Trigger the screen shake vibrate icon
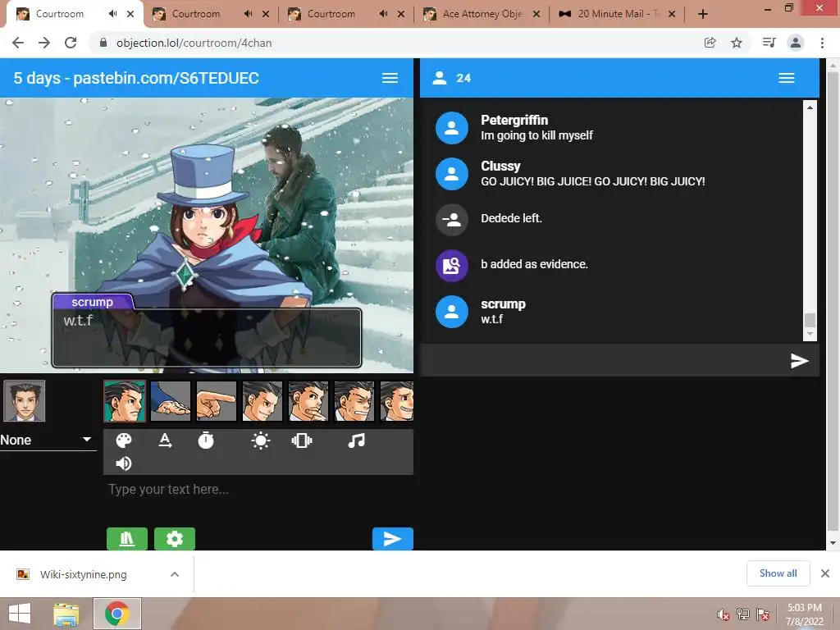The width and height of the screenshot is (840, 630). 302,441
